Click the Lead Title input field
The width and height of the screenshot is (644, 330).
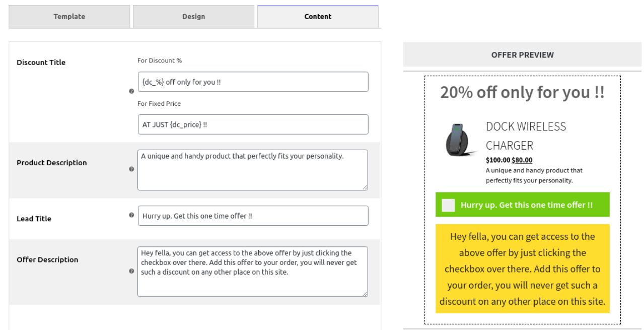[253, 216]
